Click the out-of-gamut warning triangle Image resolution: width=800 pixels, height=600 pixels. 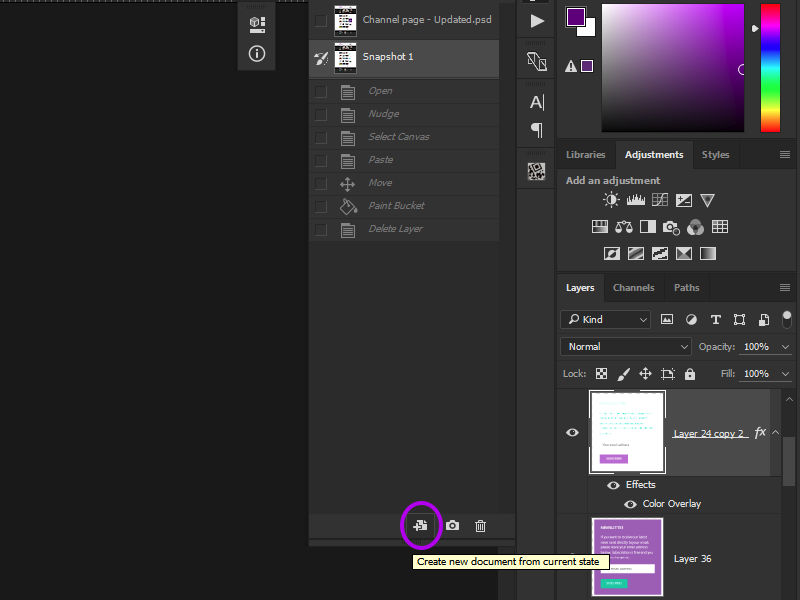tap(571, 66)
